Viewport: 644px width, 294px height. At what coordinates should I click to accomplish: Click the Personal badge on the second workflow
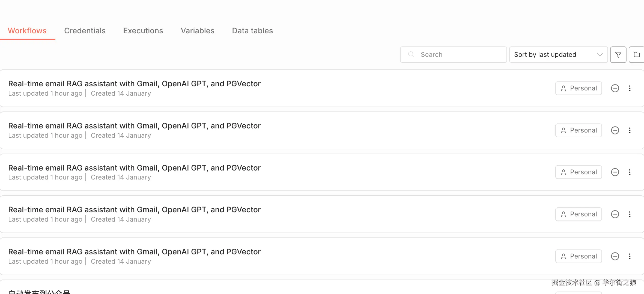tap(579, 130)
